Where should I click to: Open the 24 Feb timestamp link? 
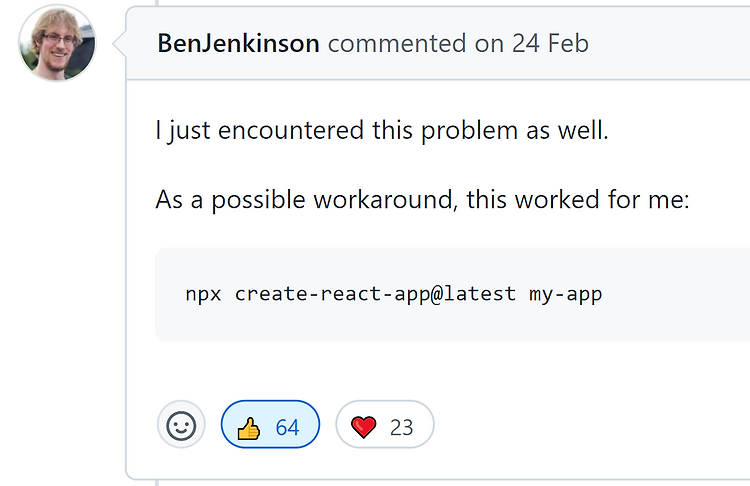point(550,44)
